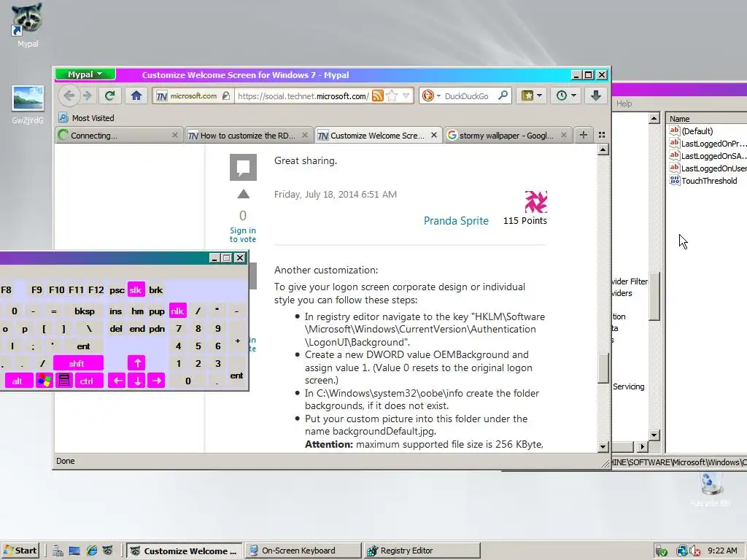747x560 pixels.
Task: Toggle the alt key on On-Screen Keyboard
Action: point(18,381)
